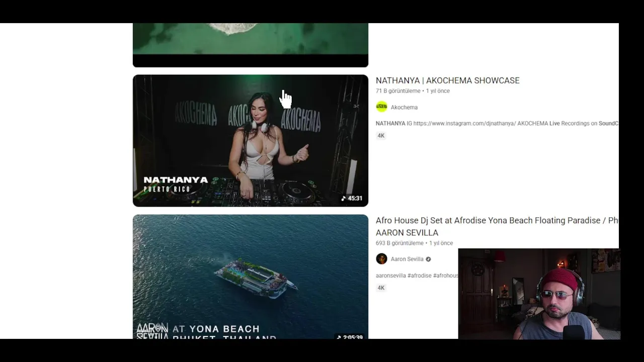The width and height of the screenshot is (644, 362).
Task: Click the AARON SEVILLA title second line
Action: (x=407, y=233)
